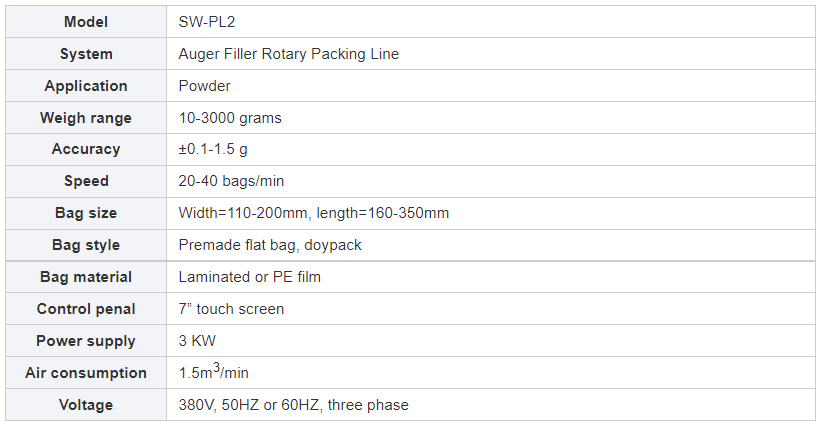Click the System row label
The image size is (822, 428).
pyautogui.click(x=86, y=54)
